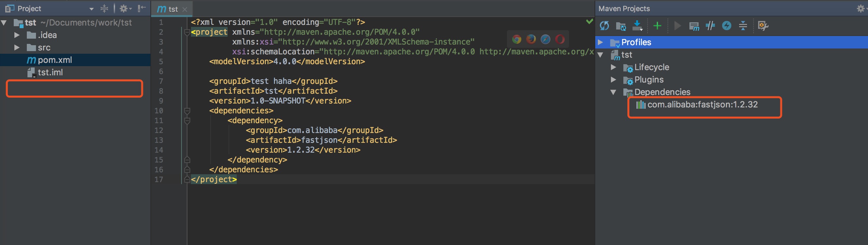Collapse the Dependencies node arrow
868x245 pixels.
pyautogui.click(x=613, y=92)
